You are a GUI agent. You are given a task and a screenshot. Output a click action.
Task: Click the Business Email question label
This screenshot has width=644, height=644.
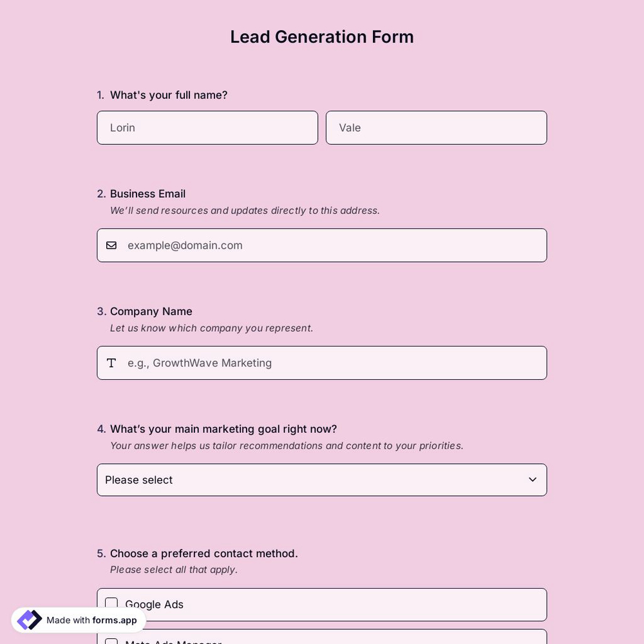point(147,193)
